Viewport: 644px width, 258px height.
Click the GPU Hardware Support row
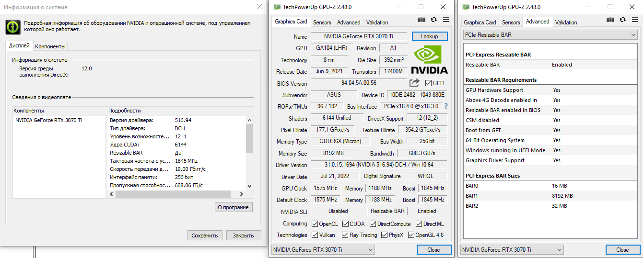(x=550, y=90)
